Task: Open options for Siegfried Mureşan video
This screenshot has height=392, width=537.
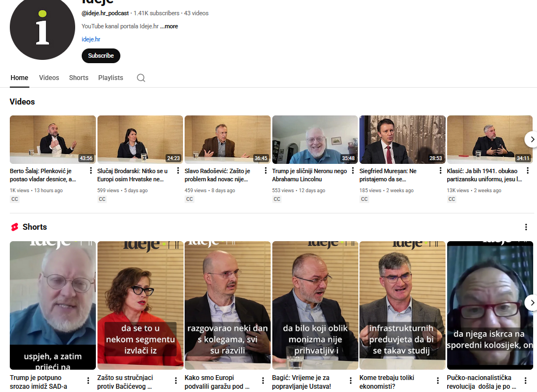Action: [441, 171]
